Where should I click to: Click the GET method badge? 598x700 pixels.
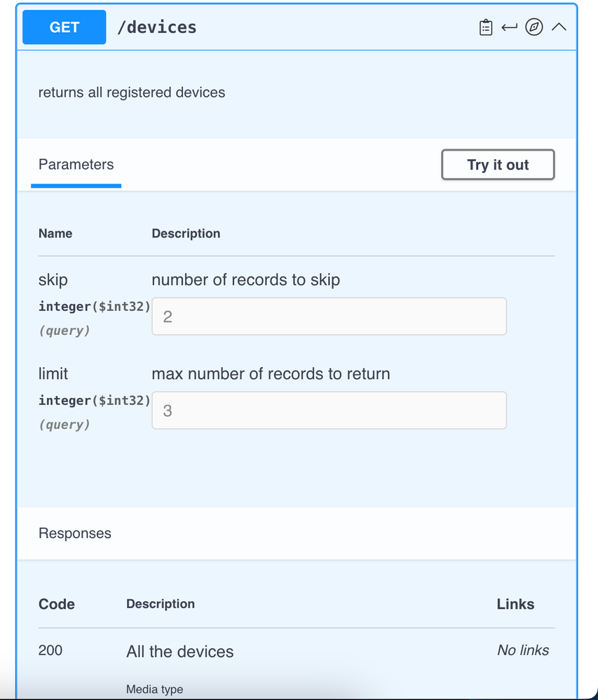pos(64,27)
